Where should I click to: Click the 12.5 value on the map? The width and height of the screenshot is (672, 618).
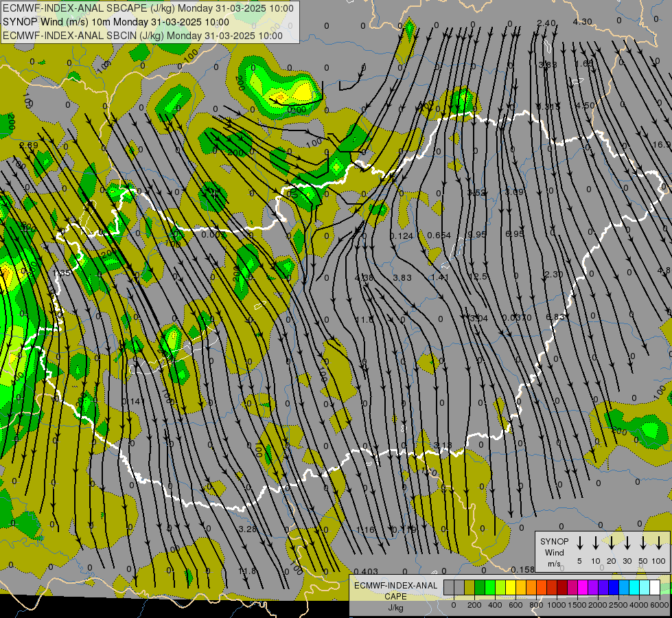(478, 277)
